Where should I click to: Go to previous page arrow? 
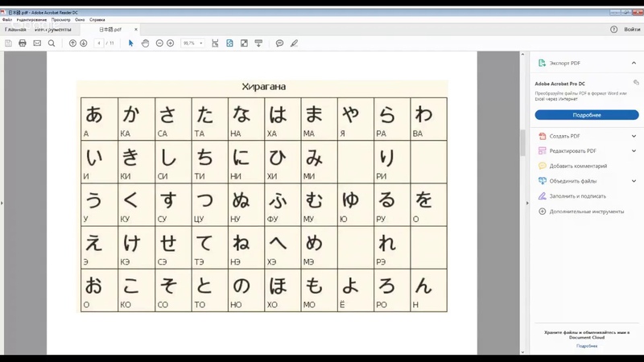pyautogui.click(x=72, y=43)
